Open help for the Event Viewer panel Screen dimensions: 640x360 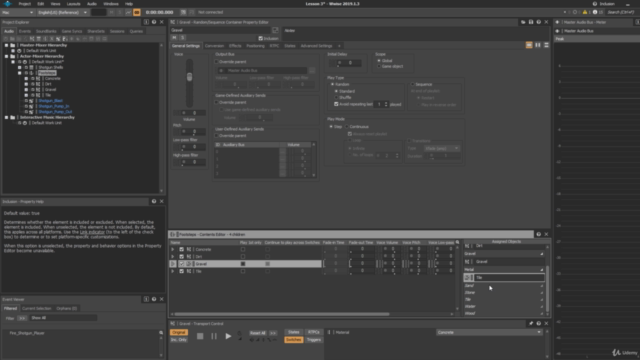(154, 299)
